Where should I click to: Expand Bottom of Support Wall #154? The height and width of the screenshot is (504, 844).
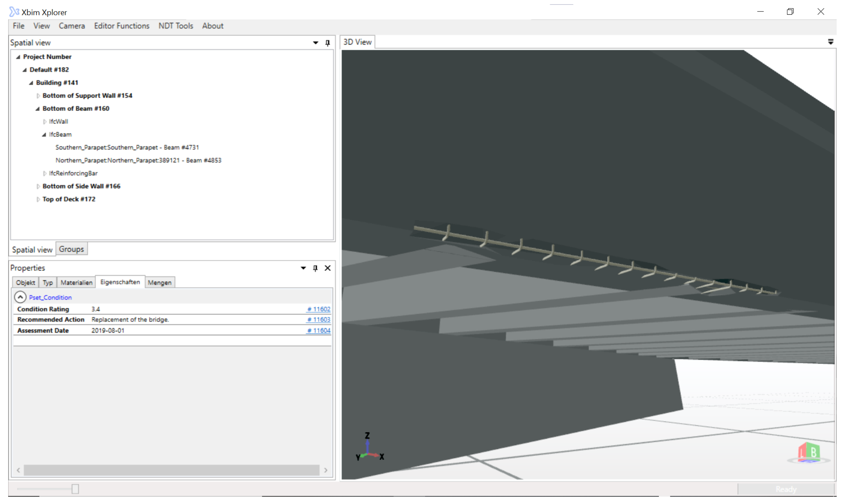pyautogui.click(x=38, y=96)
